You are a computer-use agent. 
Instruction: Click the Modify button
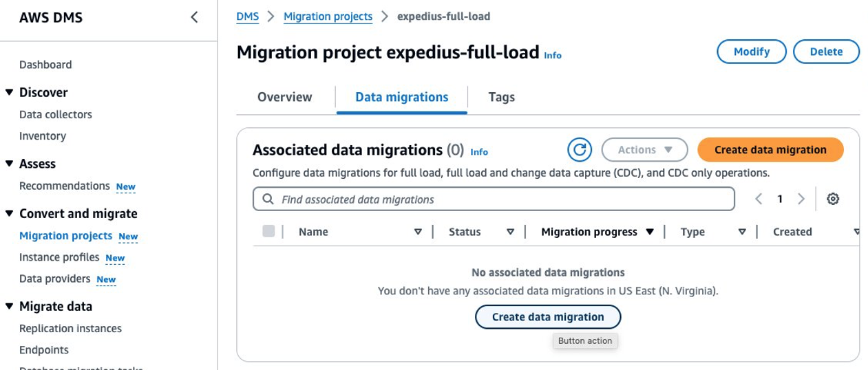click(x=751, y=52)
